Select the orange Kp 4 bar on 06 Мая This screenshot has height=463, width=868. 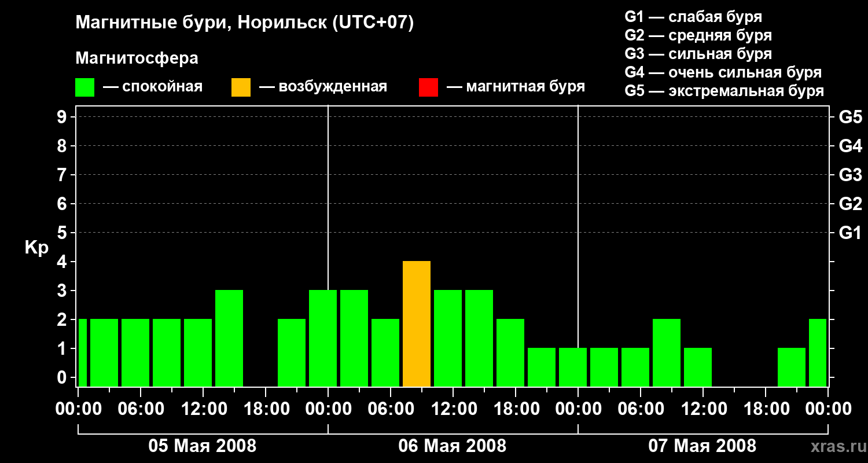(x=417, y=324)
